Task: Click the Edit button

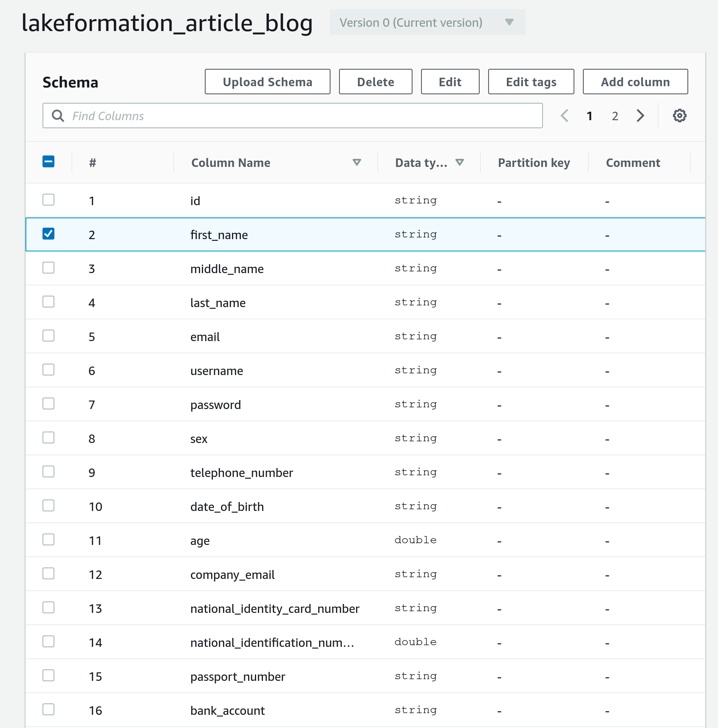Action: click(450, 82)
